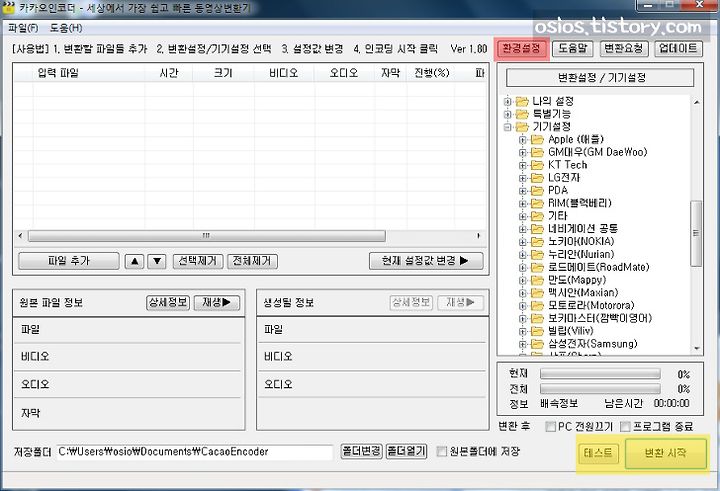Click file list scroll left arrow
This screenshot has width=720, height=491.
pyautogui.click(x=20, y=236)
